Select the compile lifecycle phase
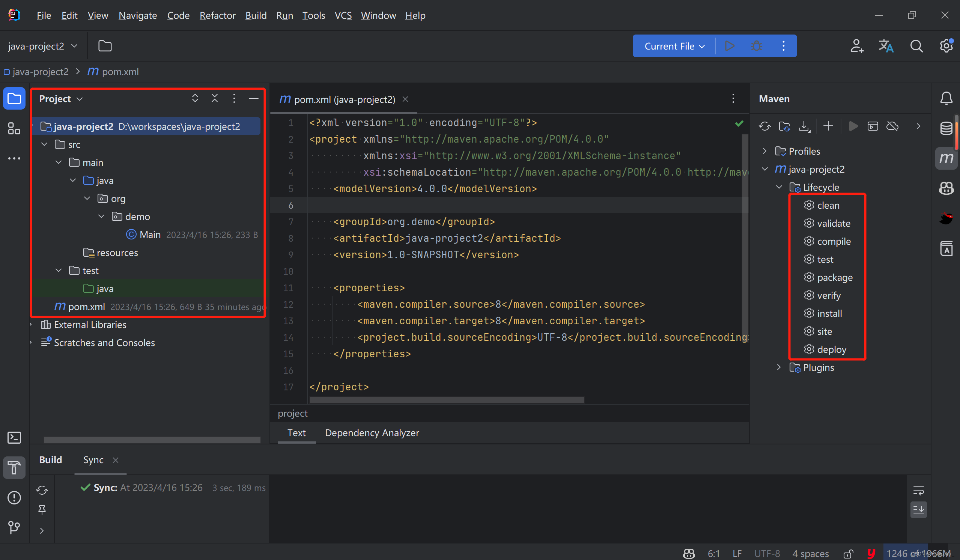 coord(834,241)
